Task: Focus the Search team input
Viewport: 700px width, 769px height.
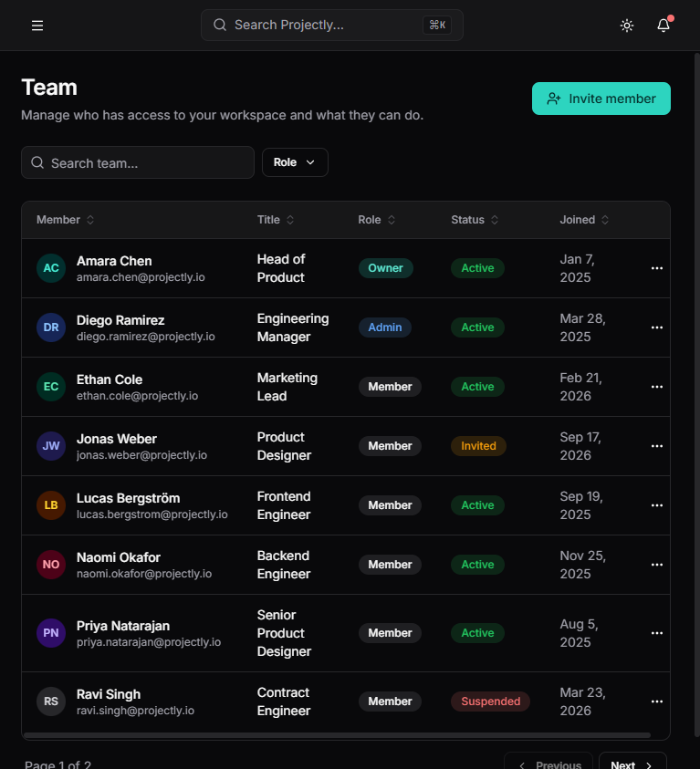Action: [x=138, y=162]
